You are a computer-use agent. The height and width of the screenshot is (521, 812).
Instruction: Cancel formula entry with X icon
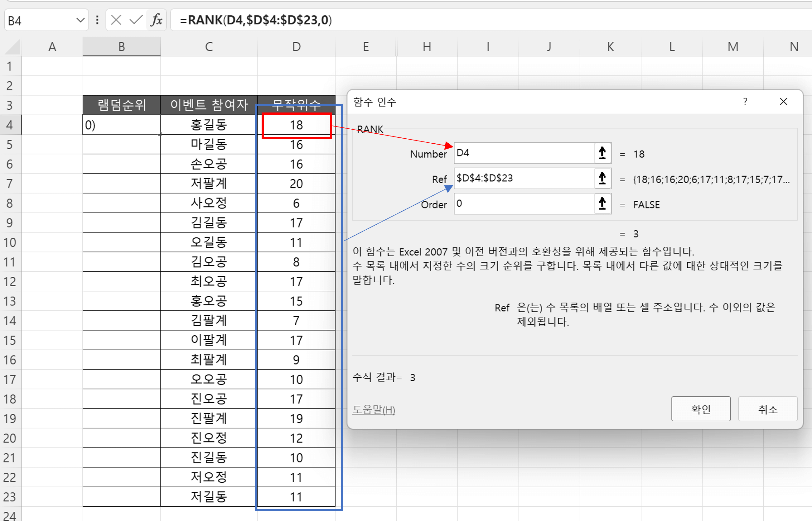(116, 20)
